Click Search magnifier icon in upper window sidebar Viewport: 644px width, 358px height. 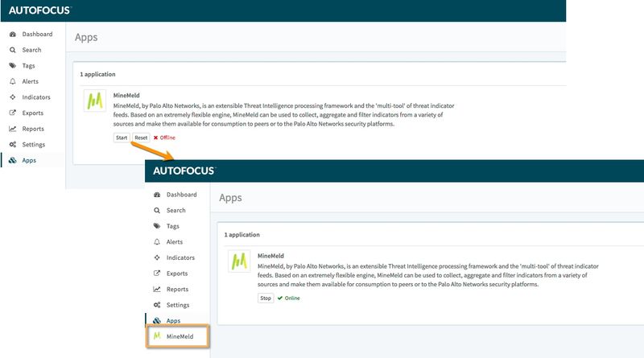click(13, 50)
